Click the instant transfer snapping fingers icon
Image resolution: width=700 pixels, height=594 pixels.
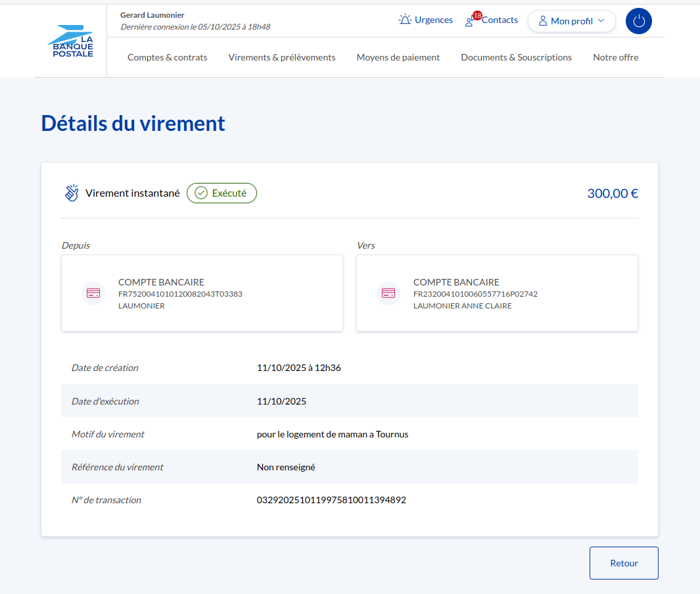[72, 193]
